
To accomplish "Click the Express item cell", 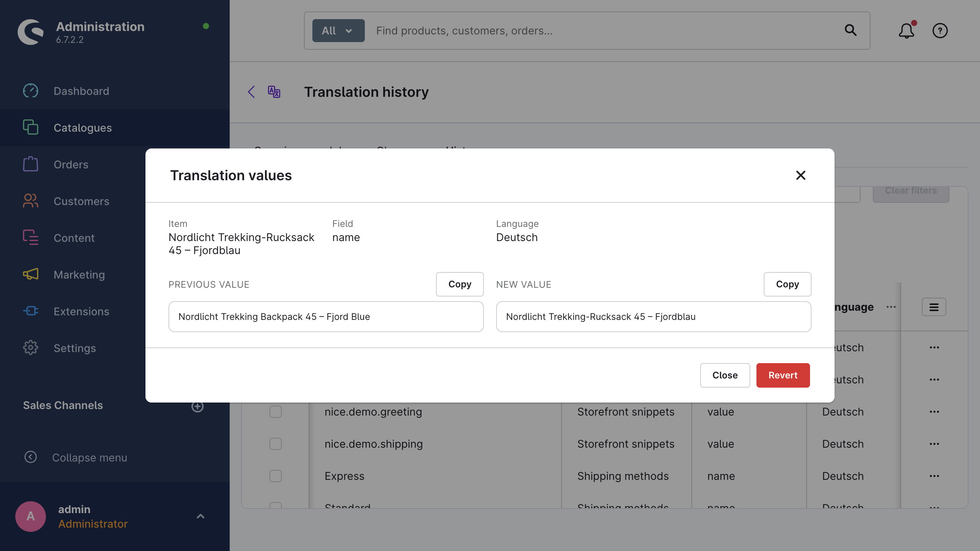I will [x=345, y=476].
